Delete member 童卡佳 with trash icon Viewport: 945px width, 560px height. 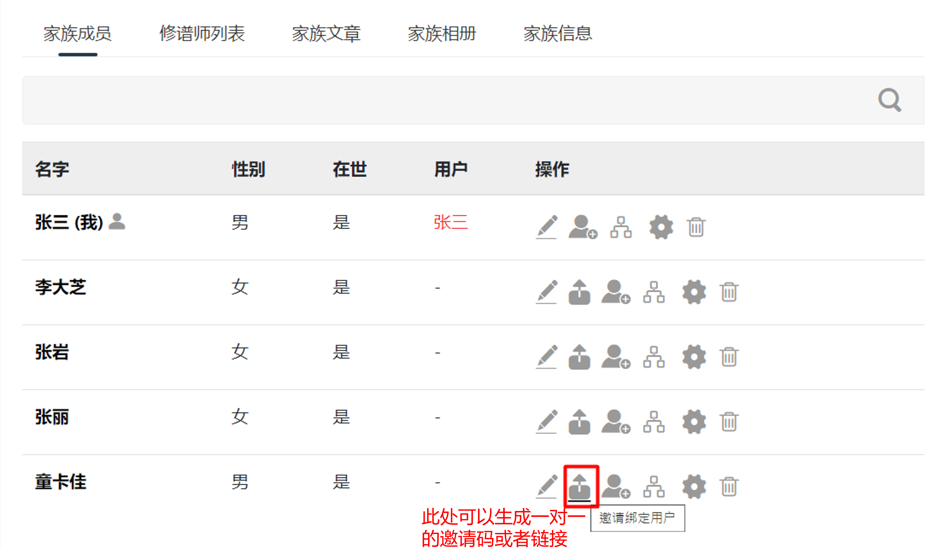point(729,486)
